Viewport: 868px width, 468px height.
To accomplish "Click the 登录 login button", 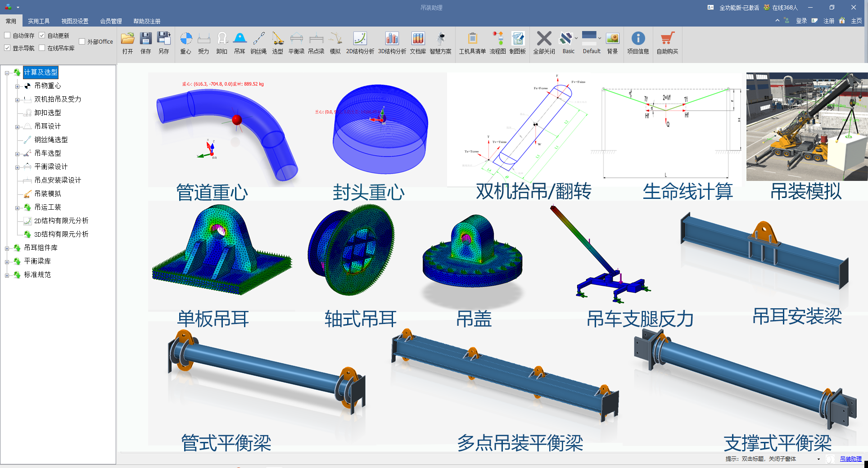I will tap(801, 21).
